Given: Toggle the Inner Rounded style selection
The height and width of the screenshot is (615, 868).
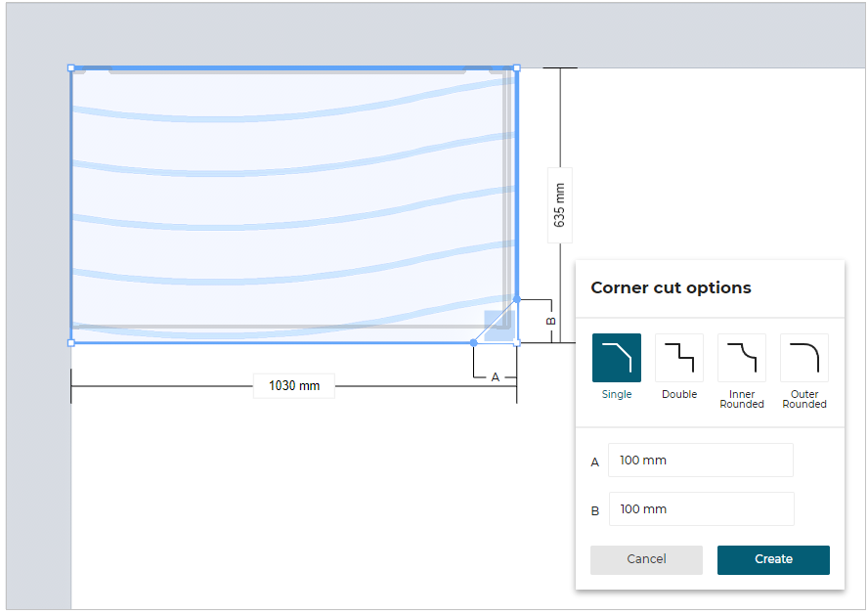Looking at the screenshot, I should (x=741, y=357).
